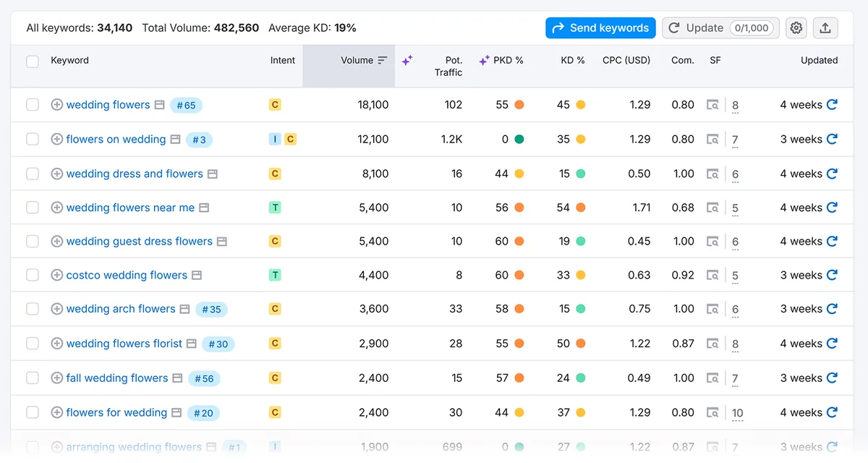
Task: Refresh fall wedding flowers row
Action: point(832,378)
